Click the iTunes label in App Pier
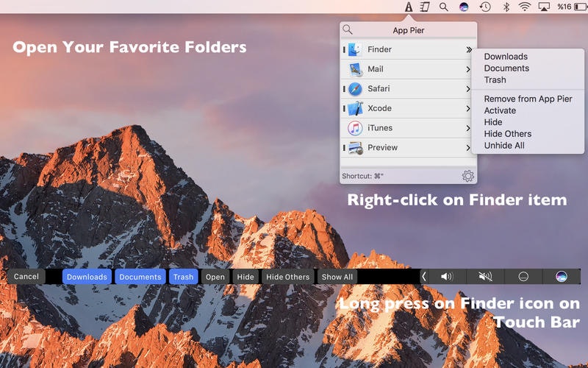 click(x=380, y=128)
